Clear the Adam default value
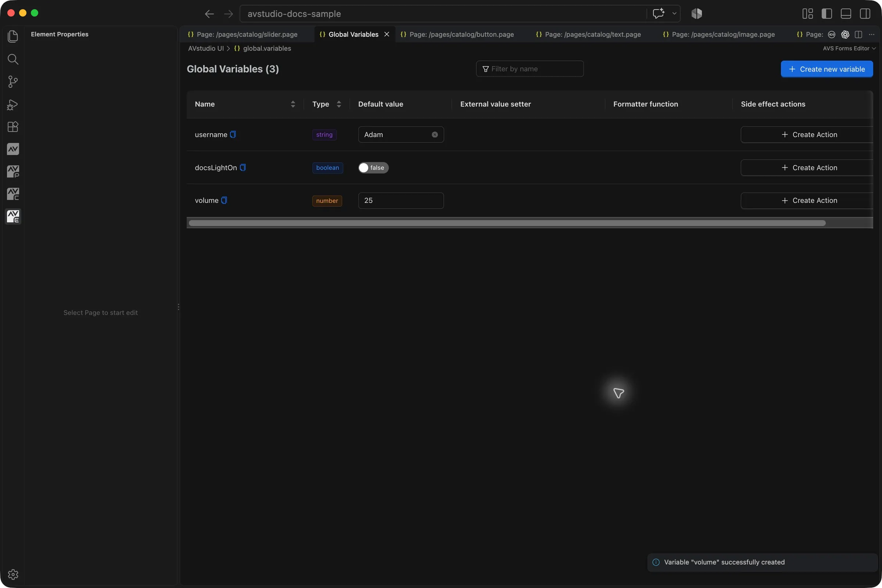882x588 pixels. click(x=435, y=135)
